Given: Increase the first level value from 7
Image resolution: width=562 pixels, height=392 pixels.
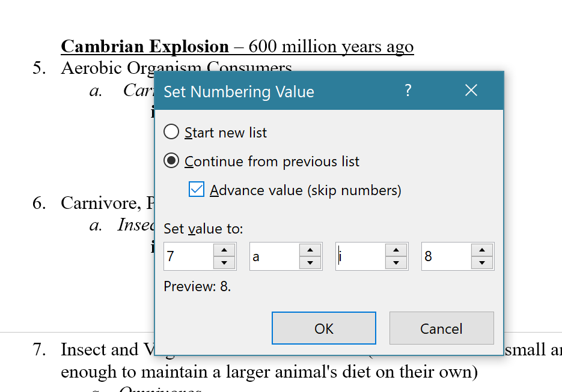Looking at the screenshot, I should [x=224, y=250].
